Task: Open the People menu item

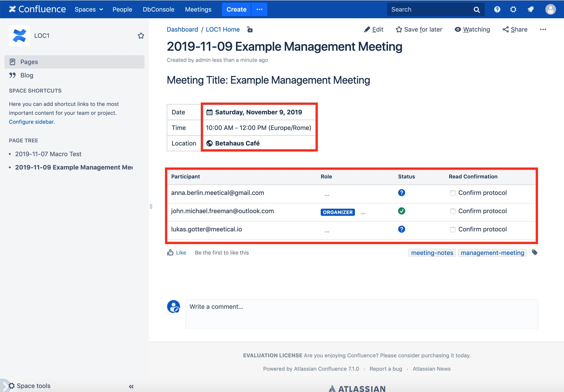Action: coord(122,9)
